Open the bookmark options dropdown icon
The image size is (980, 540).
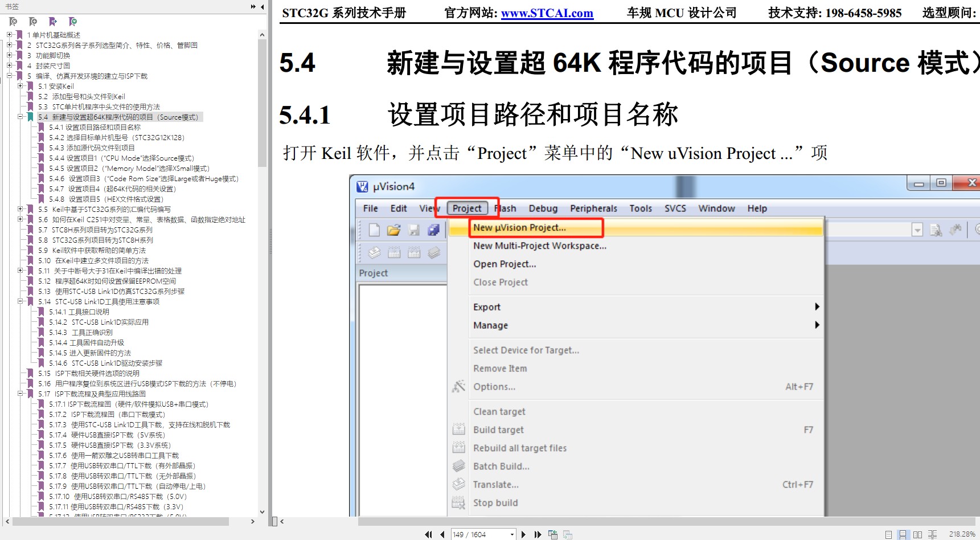73,22
